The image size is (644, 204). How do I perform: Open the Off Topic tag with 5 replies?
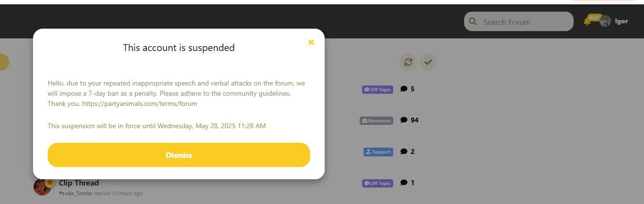tap(378, 89)
